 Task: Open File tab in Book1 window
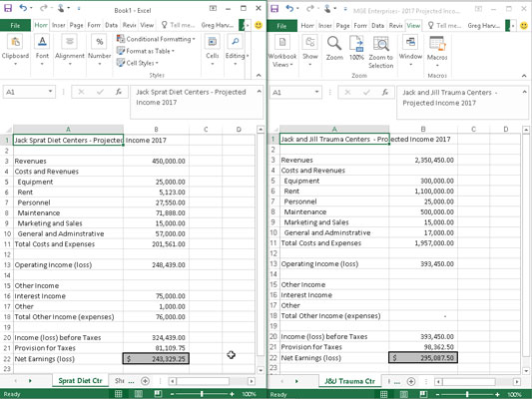coord(15,25)
